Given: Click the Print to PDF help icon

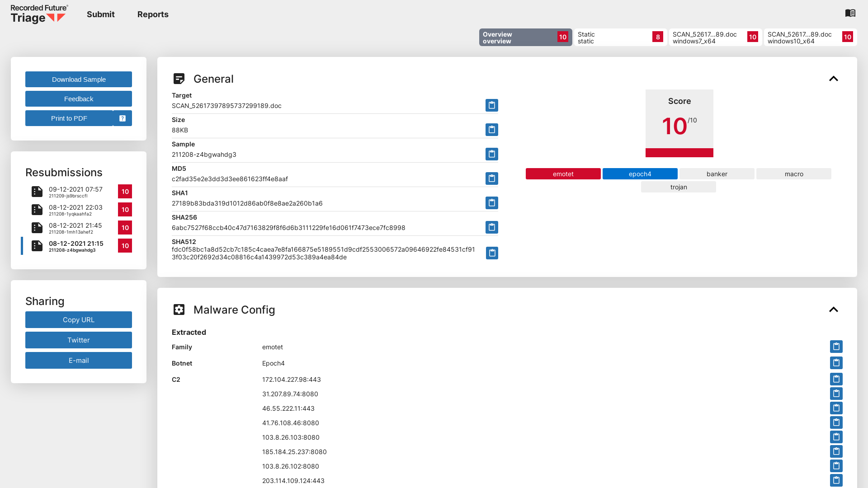Looking at the screenshot, I should click(123, 118).
